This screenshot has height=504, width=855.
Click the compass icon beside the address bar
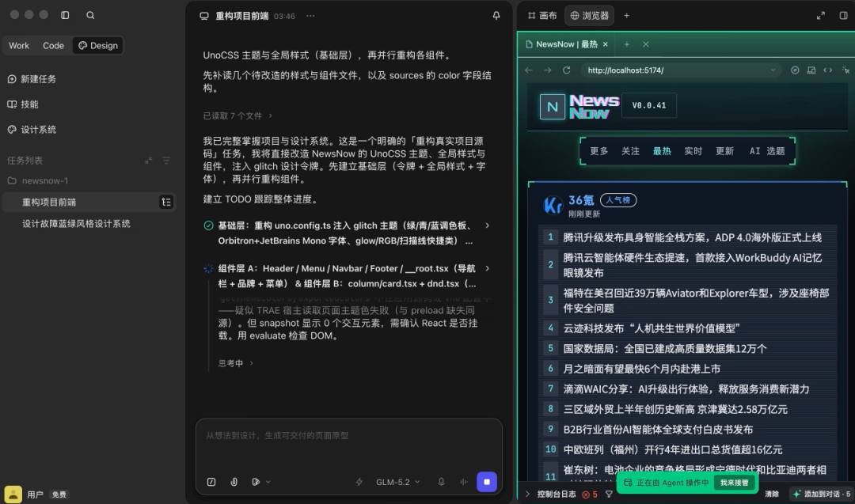click(x=795, y=70)
